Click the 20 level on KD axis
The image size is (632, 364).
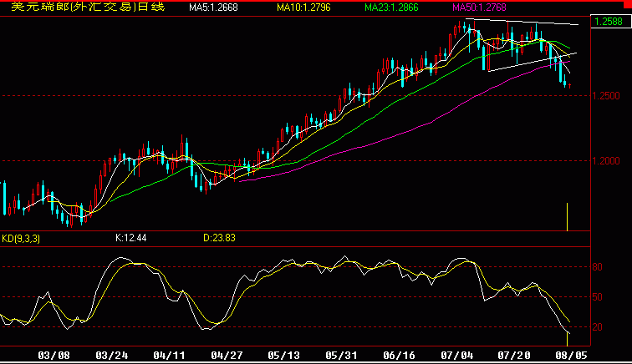click(x=598, y=327)
